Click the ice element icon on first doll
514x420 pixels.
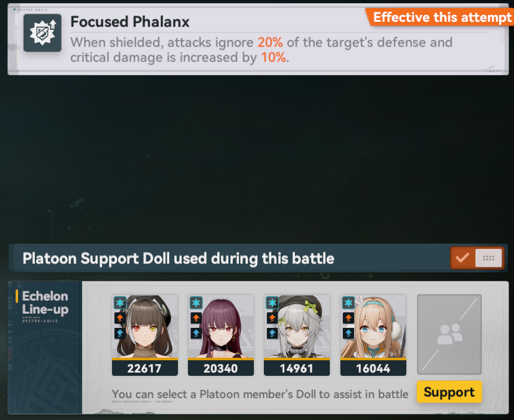tap(120, 302)
